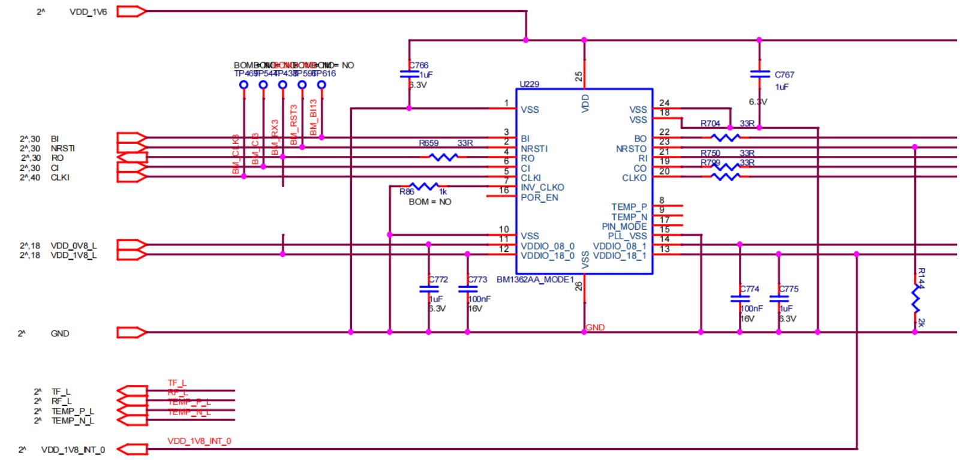
Task: Click the red VDD_1V8_INT_0 net label
Action: [200, 441]
